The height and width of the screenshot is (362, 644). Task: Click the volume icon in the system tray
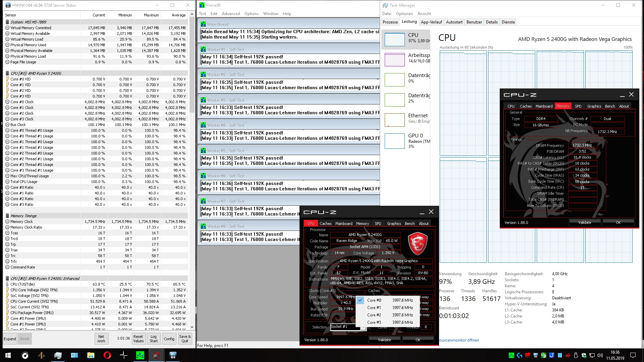coord(600,355)
